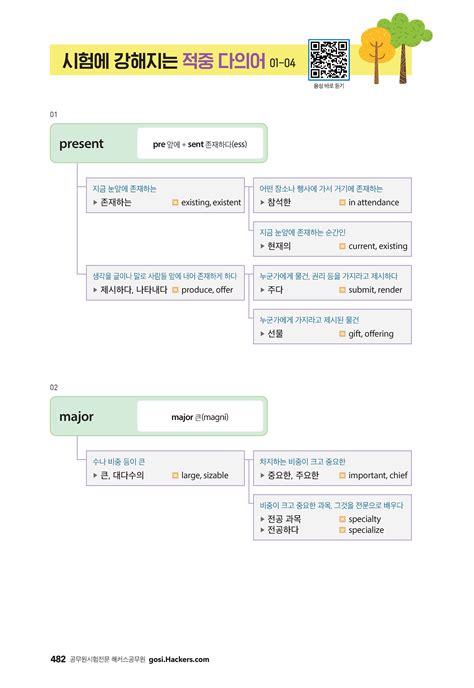Click the QR code for audio listening
This screenshot has height=688, width=474.
point(329,60)
